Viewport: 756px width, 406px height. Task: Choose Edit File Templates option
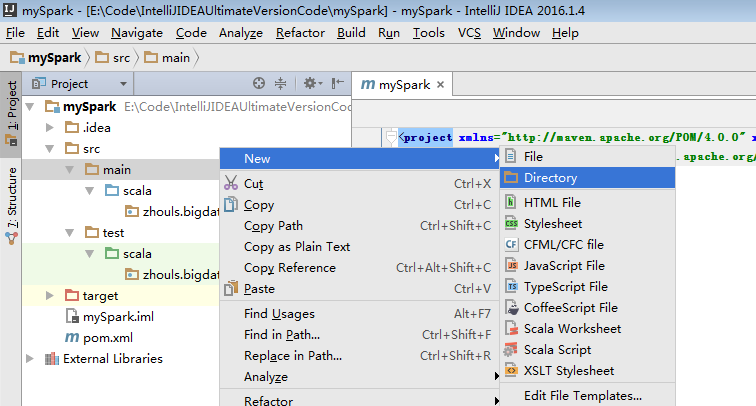point(587,395)
